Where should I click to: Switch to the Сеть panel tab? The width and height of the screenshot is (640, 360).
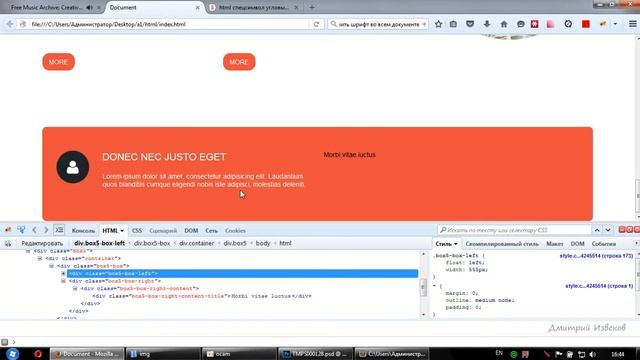[x=211, y=231]
